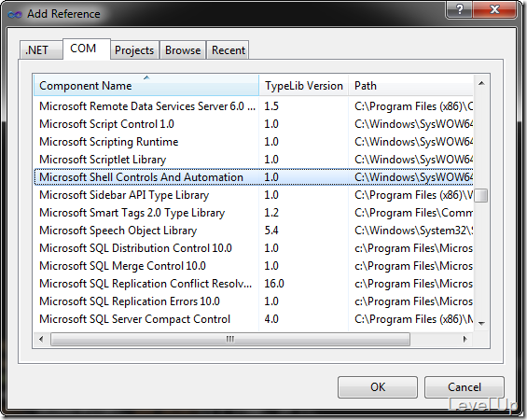527x420 pixels.
Task: Click the help question mark button
Action: [459, 9]
